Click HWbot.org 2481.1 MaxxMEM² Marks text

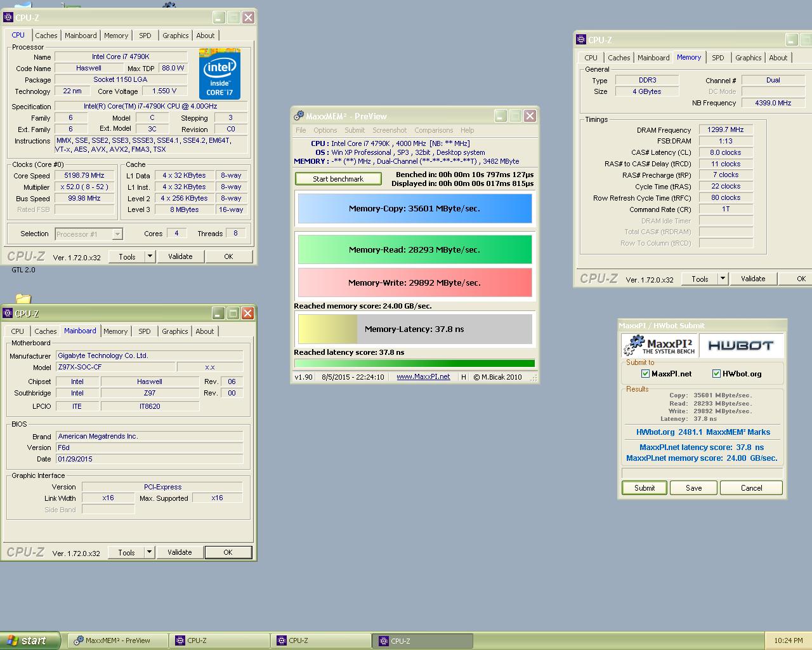703,432
